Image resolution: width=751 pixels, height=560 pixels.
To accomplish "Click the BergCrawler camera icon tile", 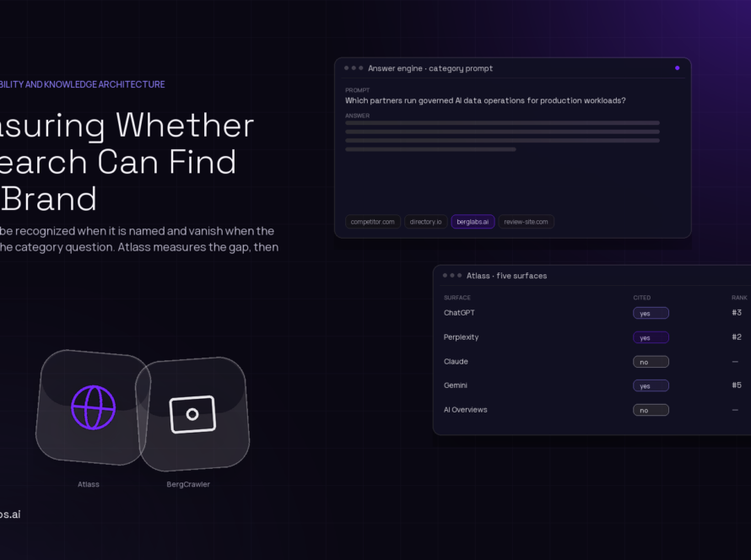I will click(192, 414).
